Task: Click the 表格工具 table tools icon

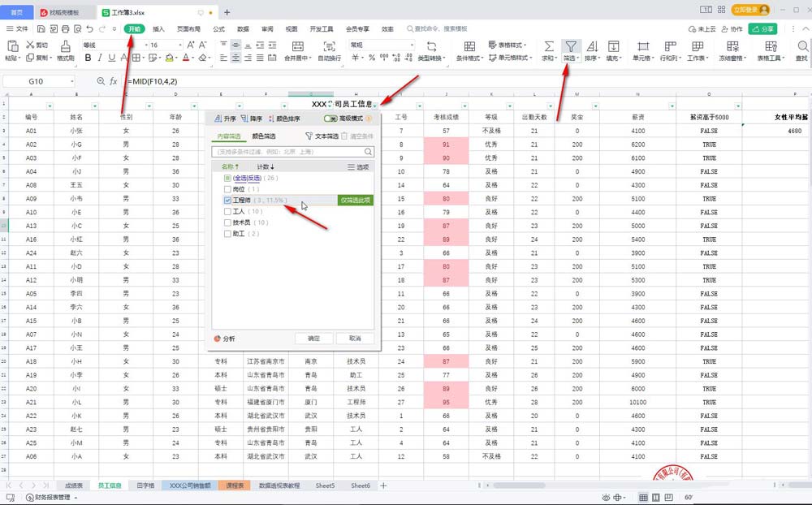Action: click(x=771, y=46)
